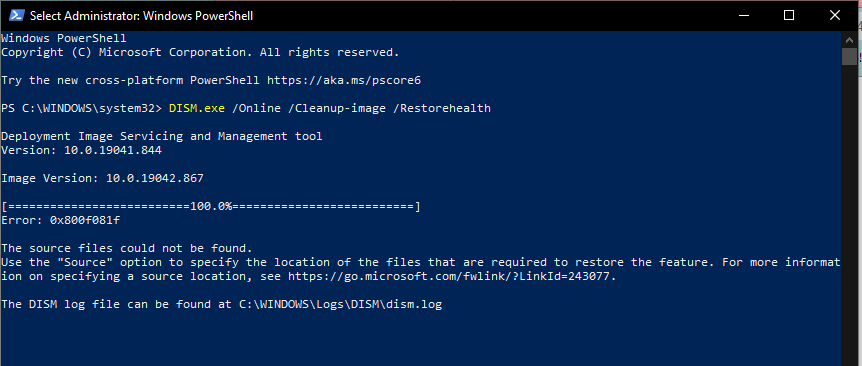Click the 100.0% progress bar text
Image resolution: width=862 pixels, height=366 pixels.
tap(211, 207)
